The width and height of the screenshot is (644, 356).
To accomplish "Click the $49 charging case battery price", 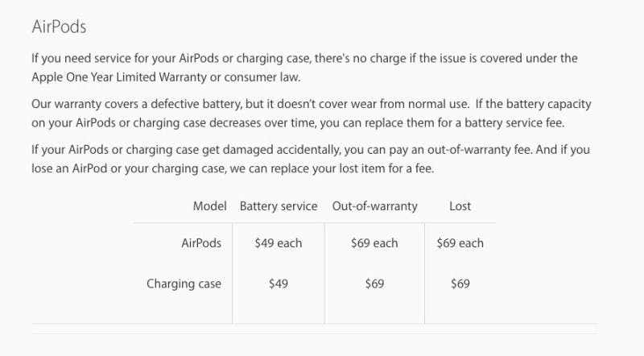I will pos(279,284).
